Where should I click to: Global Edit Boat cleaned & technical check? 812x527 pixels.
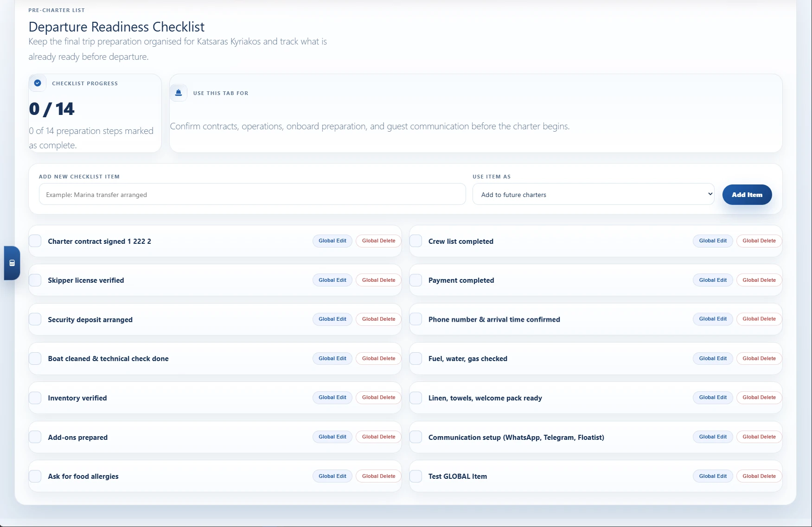[332, 358]
